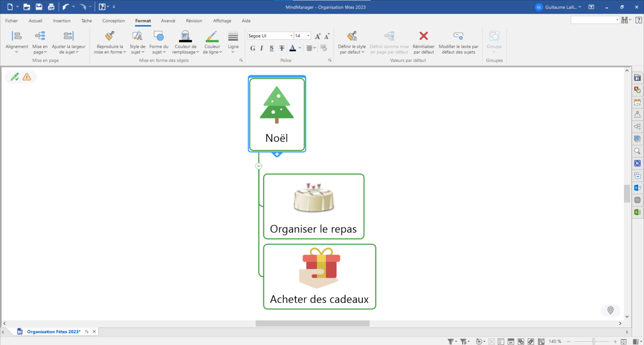The height and width of the screenshot is (345, 644).
Task: Click the Save icon in quick access toolbar
Action: pos(39,7)
